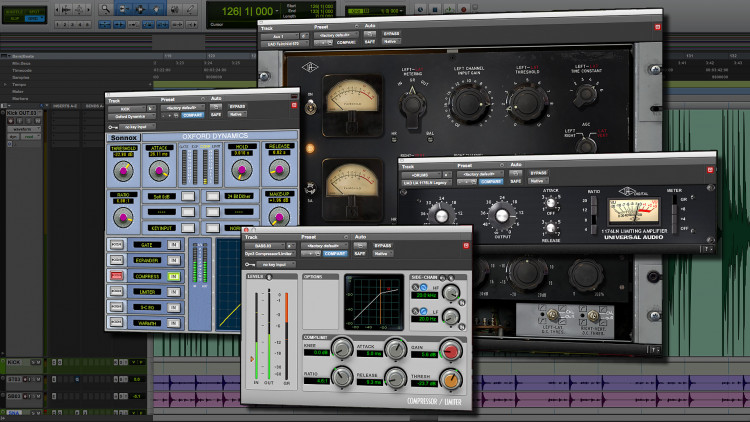Select the Trim tool in toolbar
The image size is (750, 422).
[x=123, y=9]
